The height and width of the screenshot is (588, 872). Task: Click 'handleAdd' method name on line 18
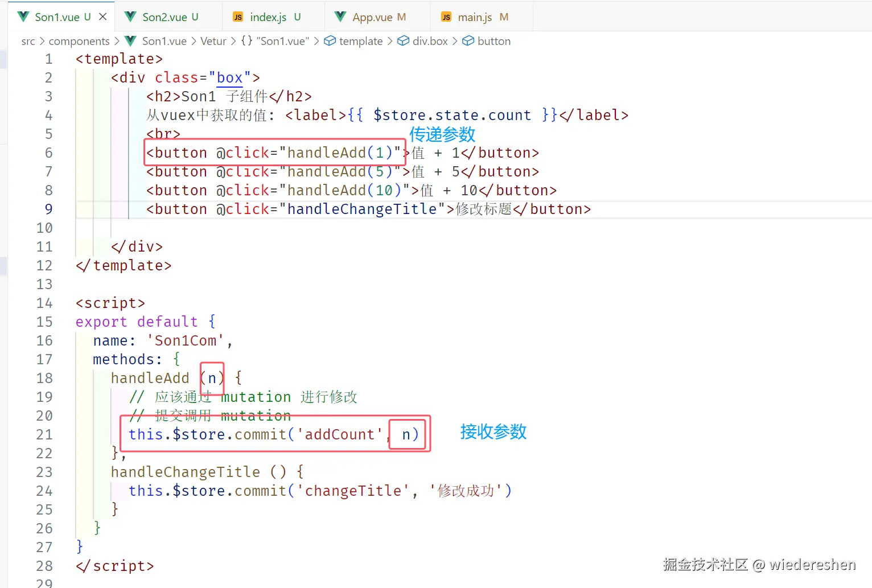tap(150, 379)
